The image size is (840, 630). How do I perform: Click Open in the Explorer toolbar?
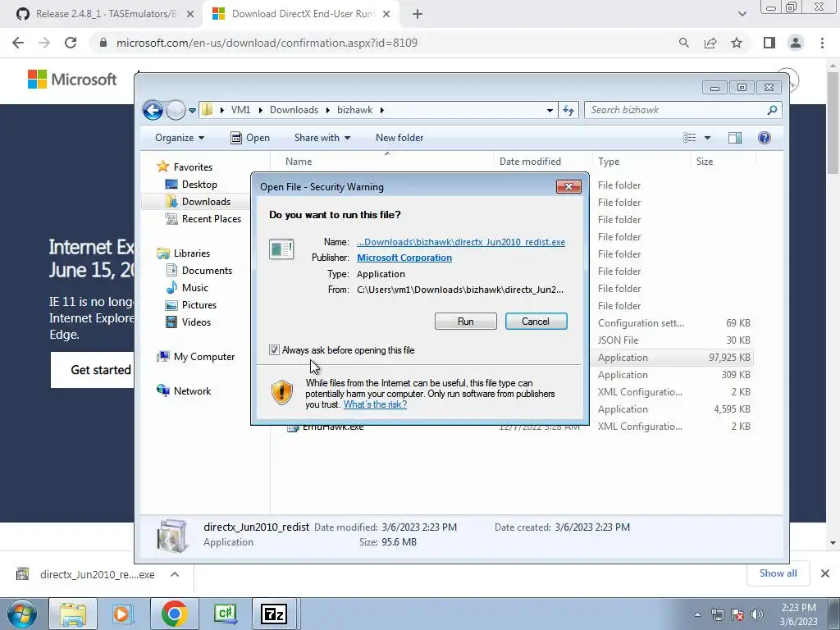tap(250, 138)
